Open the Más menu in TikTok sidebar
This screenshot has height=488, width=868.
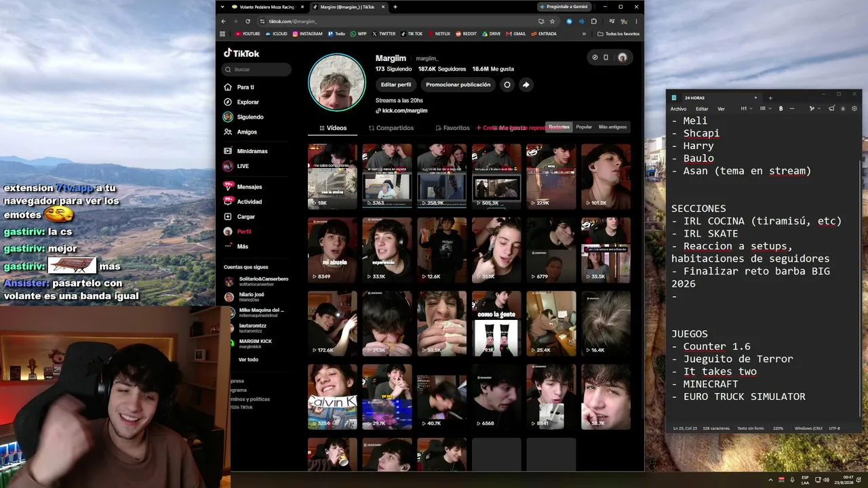243,247
